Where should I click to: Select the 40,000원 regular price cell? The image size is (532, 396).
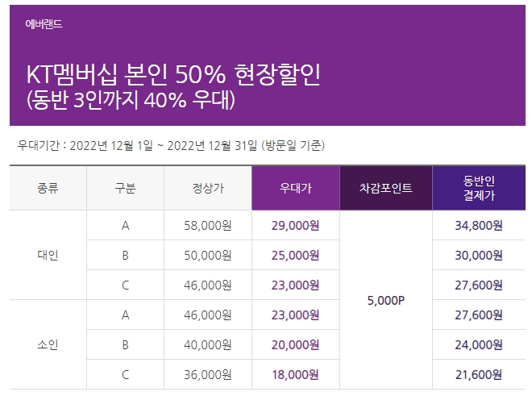(208, 345)
